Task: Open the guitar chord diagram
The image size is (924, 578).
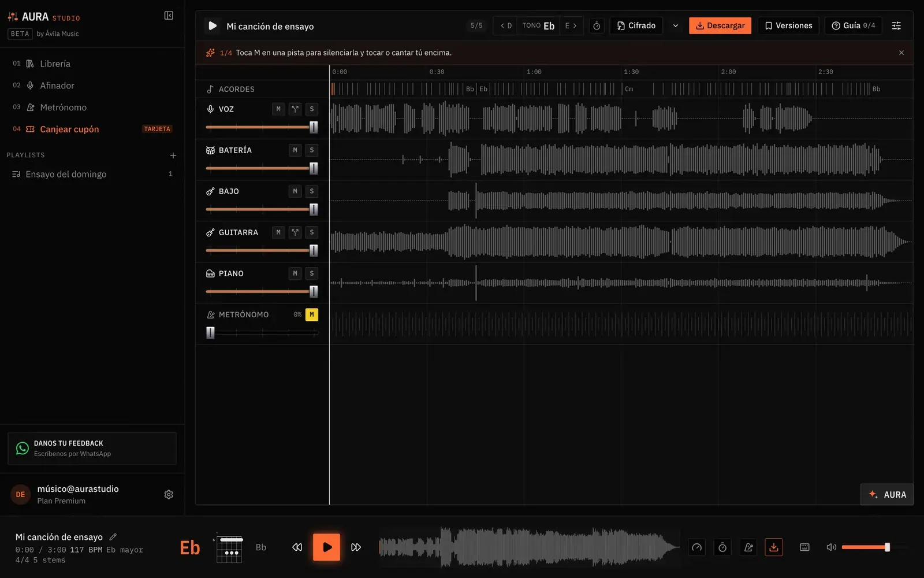Action: coord(229,547)
